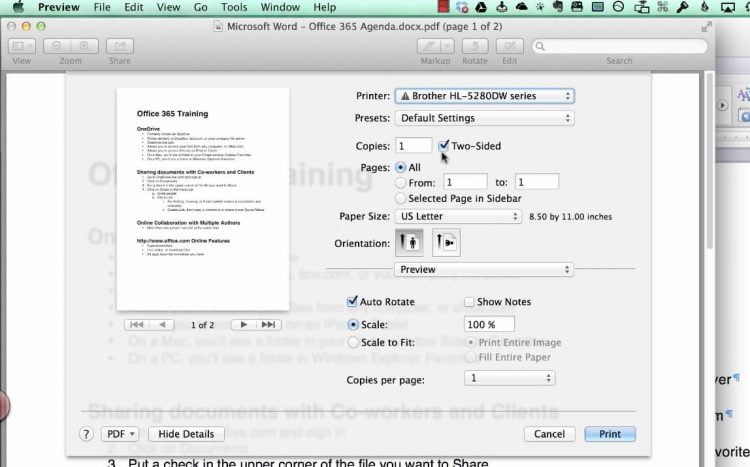Image resolution: width=750 pixels, height=467 pixels.
Task: Open the Printer dropdown
Action: tap(485, 96)
